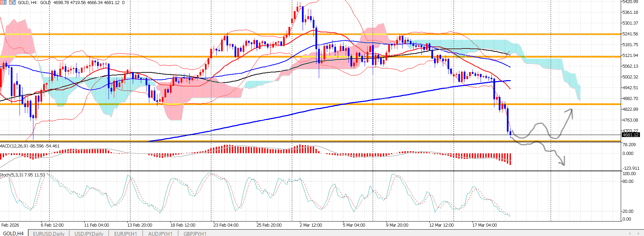Click the 17 Mar 04:00 time axis label
The width and height of the screenshot is (644, 236).
click(484, 225)
